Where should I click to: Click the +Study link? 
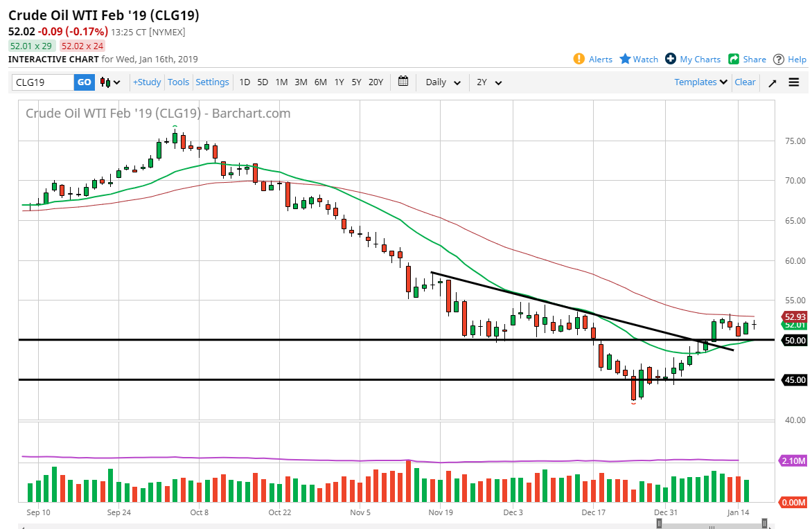coord(147,82)
